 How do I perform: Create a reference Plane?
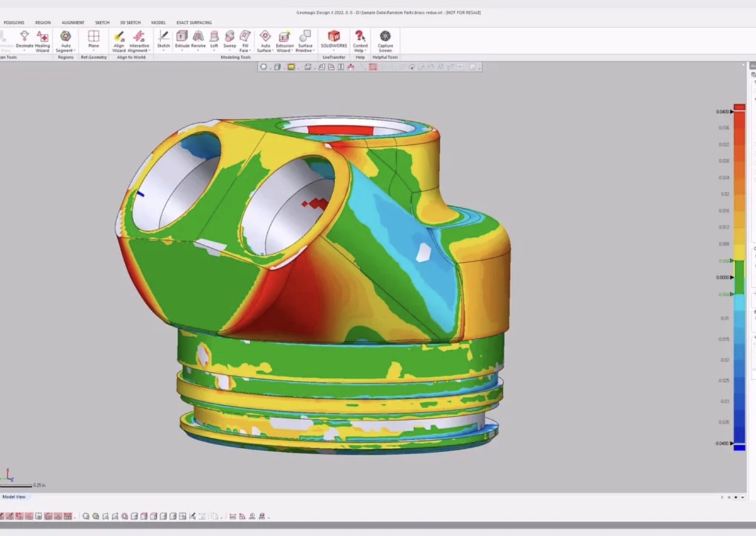click(93, 40)
